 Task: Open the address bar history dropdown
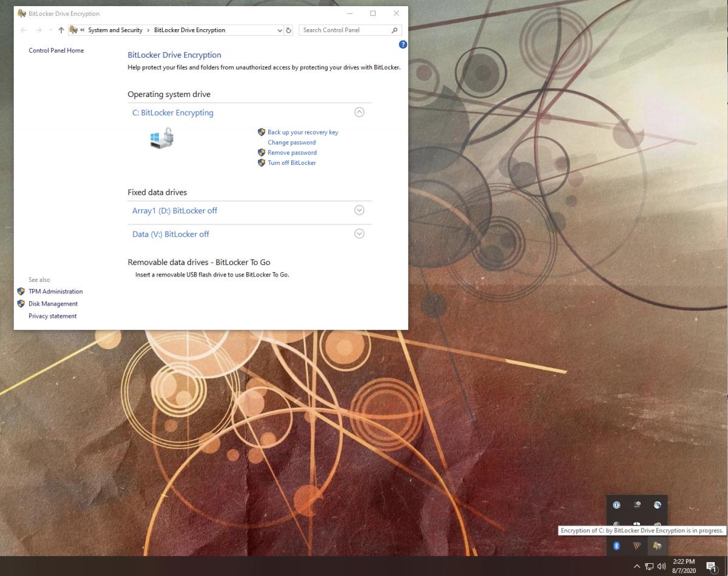[x=280, y=30]
